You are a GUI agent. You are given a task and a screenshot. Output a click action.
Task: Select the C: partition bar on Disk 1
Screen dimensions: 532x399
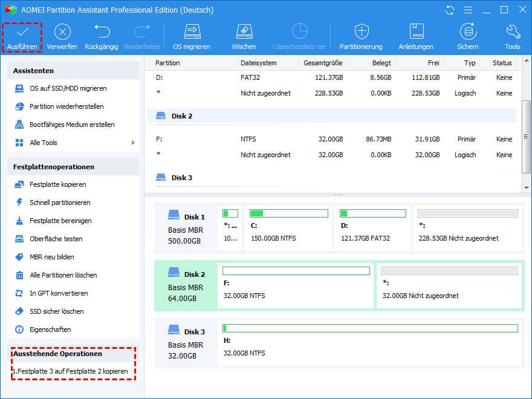[288, 228]
